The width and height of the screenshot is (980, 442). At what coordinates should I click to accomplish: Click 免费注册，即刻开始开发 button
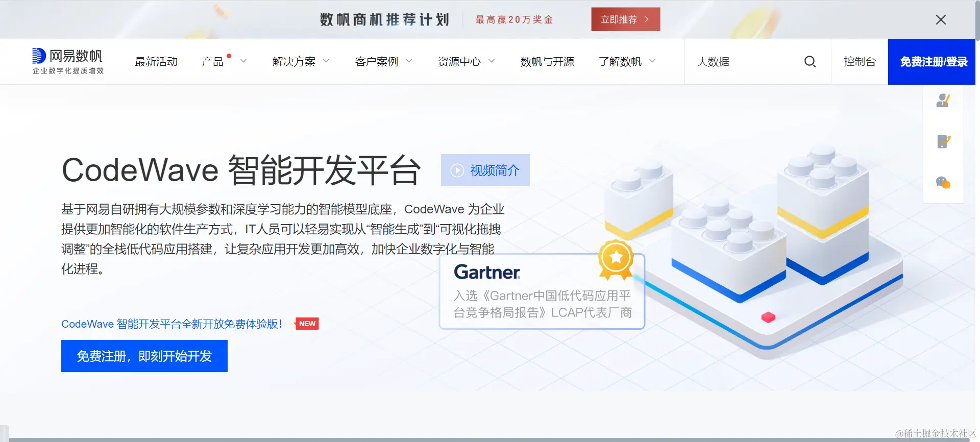click(x=144, y=356)
